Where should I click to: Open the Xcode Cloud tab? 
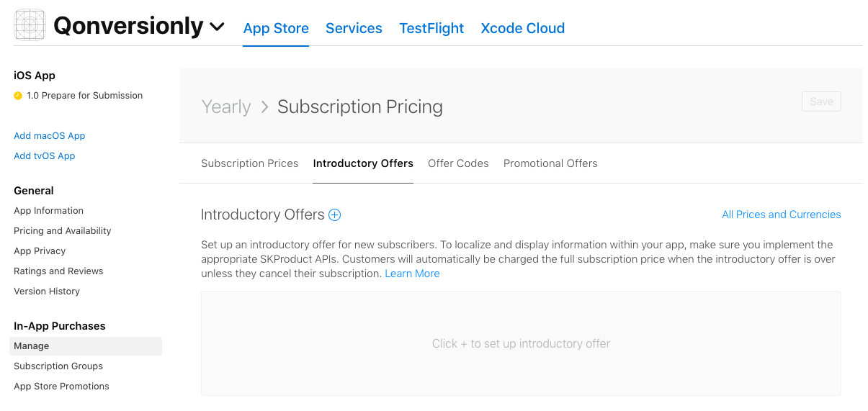tap(522, 28)
